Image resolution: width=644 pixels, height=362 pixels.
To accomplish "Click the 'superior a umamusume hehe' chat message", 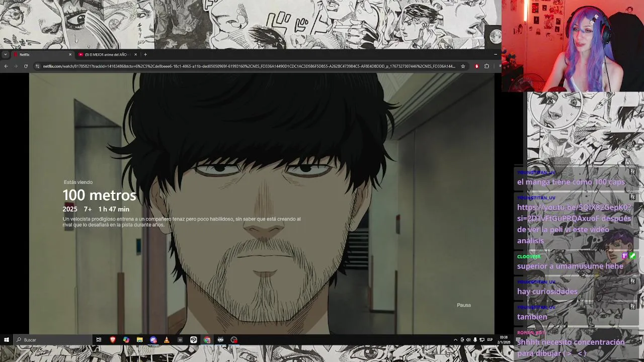I will (x=570, y=266).
